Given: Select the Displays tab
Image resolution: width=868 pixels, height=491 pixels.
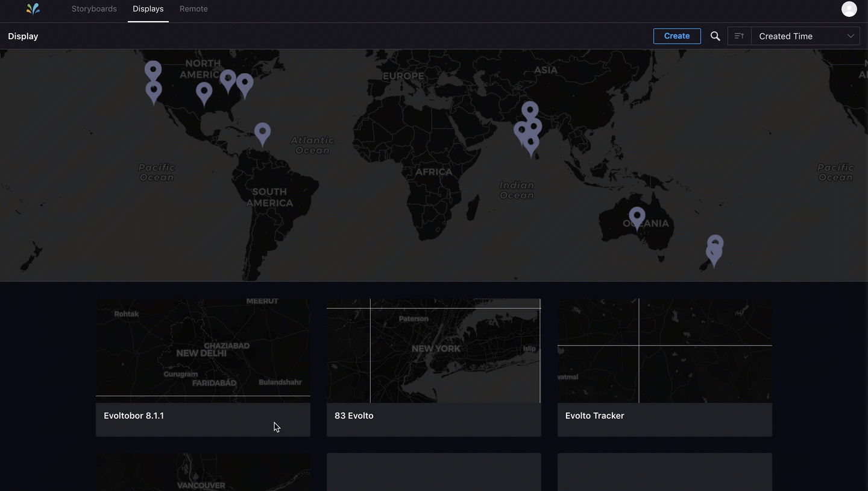Looking at the screenshot, I should (148, 9).
